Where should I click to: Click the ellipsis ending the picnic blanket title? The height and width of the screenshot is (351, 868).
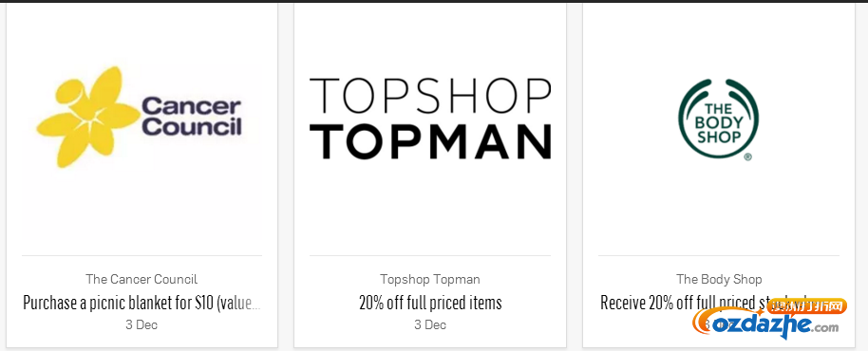coord(255,304)
